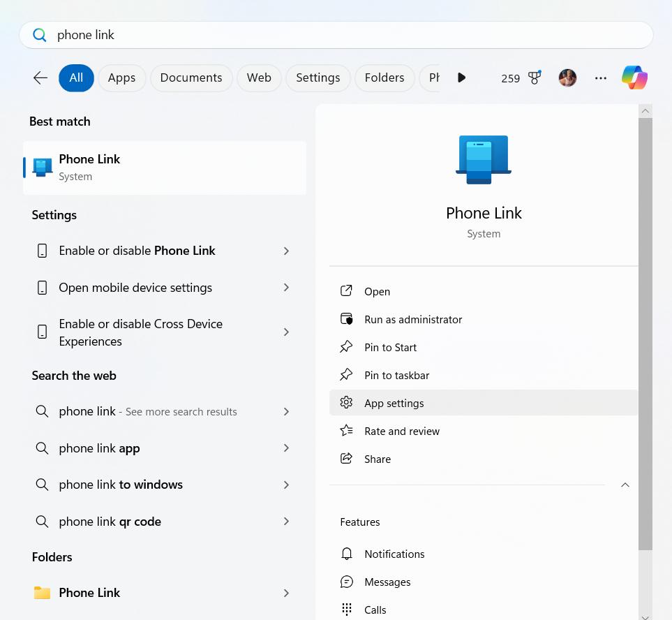Open your profile avatar picture
Image resolution: width=672 pixels, height=620 pixels.
point(567,77)
